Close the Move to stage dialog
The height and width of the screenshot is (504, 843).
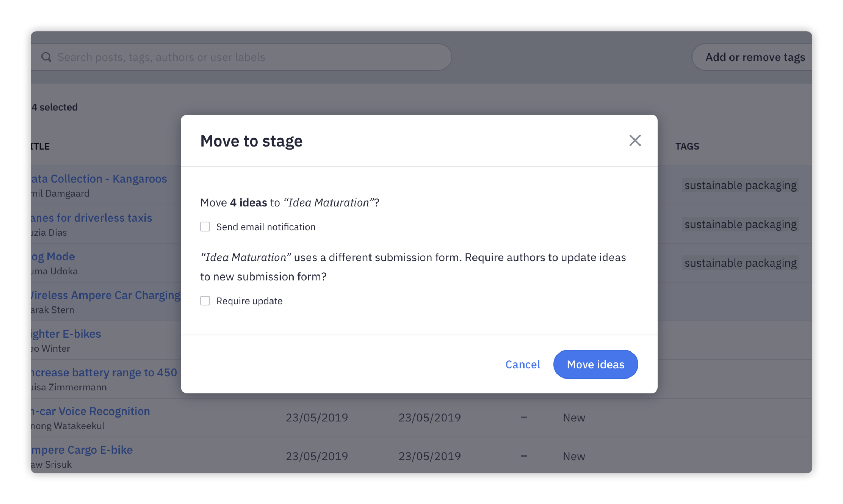point(635,141)
